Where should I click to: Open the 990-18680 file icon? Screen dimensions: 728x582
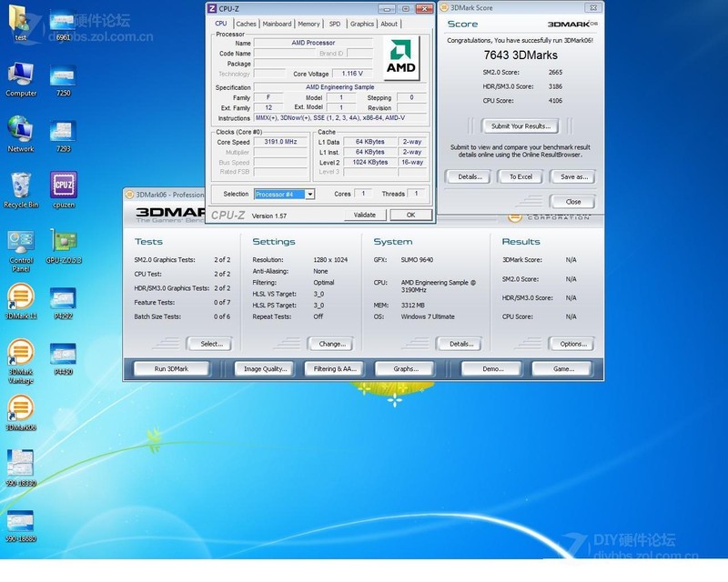click(21, 526)
